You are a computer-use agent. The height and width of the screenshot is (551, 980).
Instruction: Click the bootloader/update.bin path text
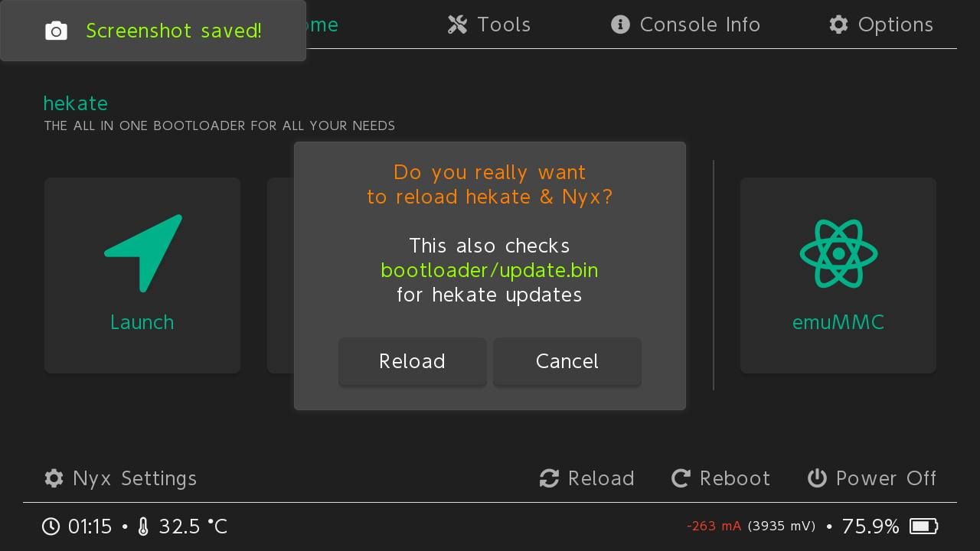[x=489, y=270]
